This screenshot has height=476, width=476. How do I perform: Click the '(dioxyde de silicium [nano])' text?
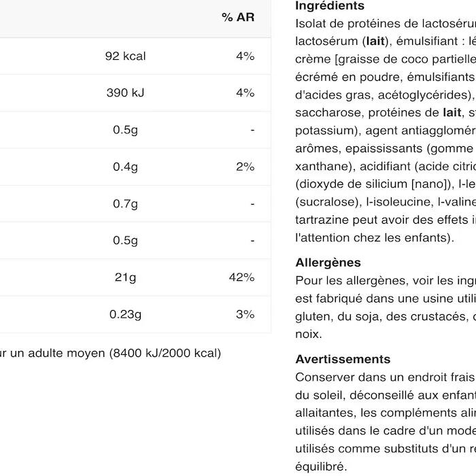tap(374, 184)
